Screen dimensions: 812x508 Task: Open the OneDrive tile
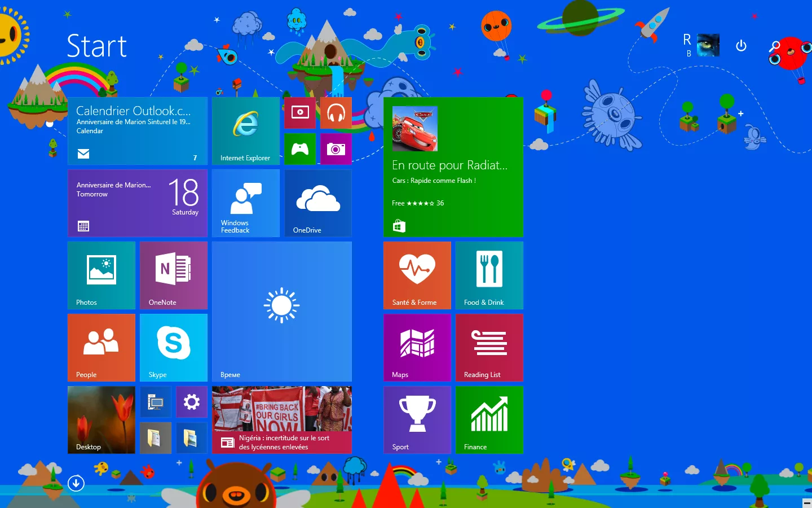point(318,203)
